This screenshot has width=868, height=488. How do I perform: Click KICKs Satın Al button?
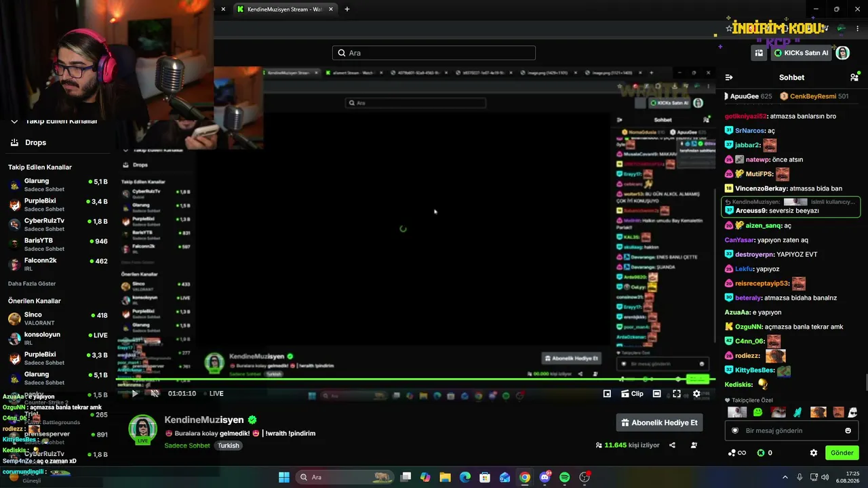click(x=801, y=53)
